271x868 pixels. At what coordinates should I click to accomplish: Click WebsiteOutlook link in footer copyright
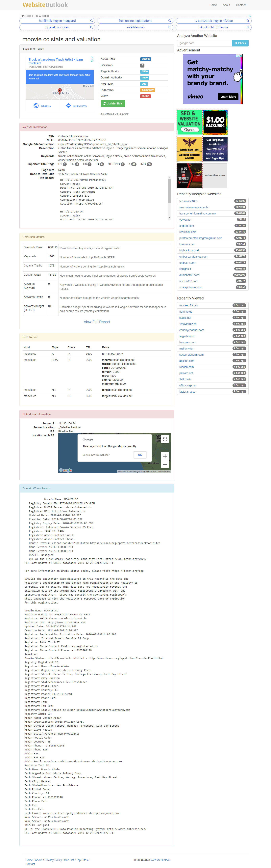click(x=160, y=860)
